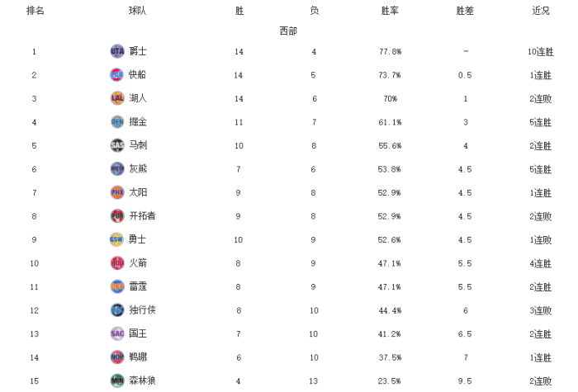
Task: Click the Lakers (湖人) team logo
Action: pos(117,98)
